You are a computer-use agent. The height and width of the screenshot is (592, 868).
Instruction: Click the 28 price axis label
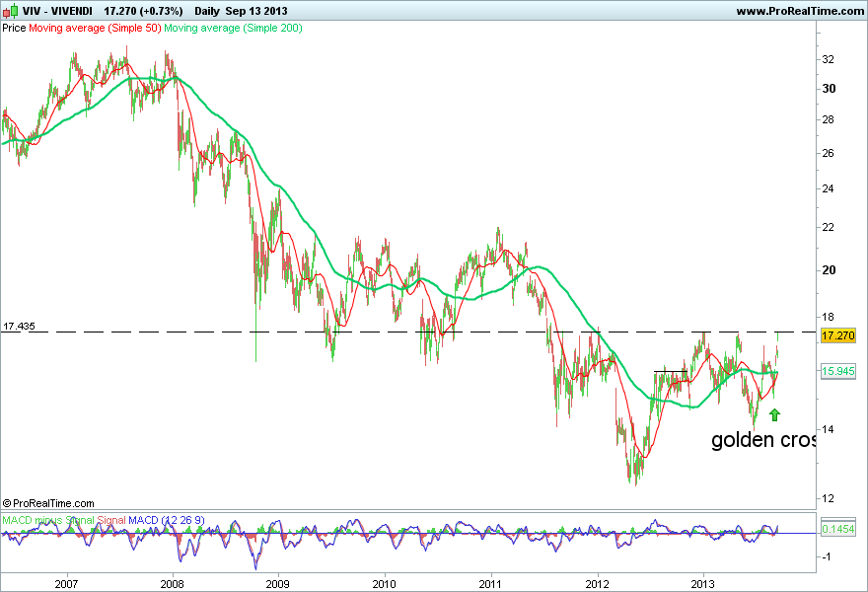tap(829, 119)
